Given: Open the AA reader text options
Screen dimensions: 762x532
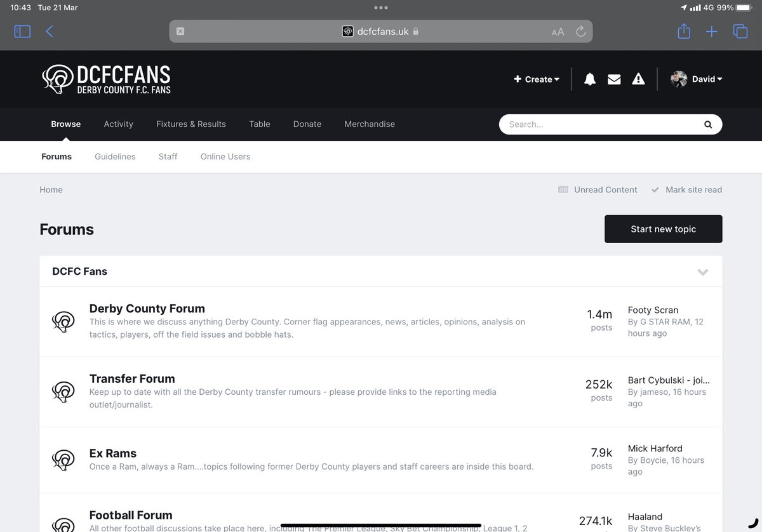Looking at the screenshot, I should [x=558, y=32].
